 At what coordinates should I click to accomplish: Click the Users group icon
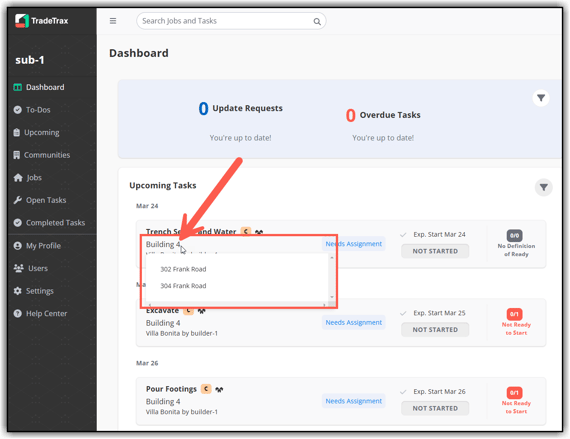(x=18, y=268)
